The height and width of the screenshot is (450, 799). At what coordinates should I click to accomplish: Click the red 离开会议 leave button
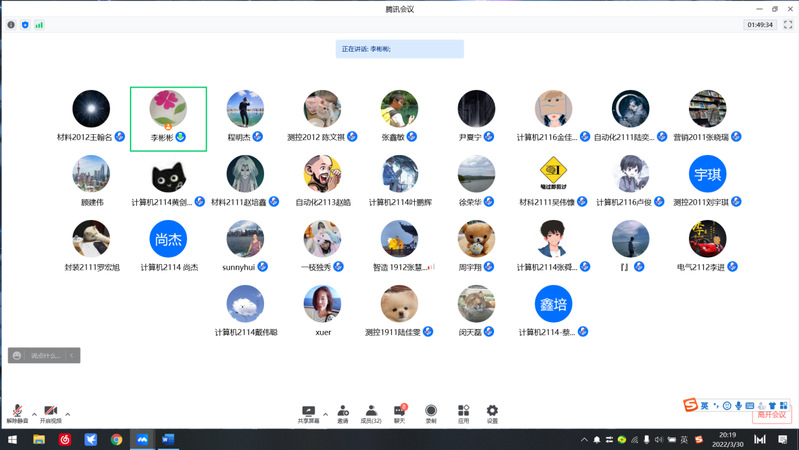point(771,415)
